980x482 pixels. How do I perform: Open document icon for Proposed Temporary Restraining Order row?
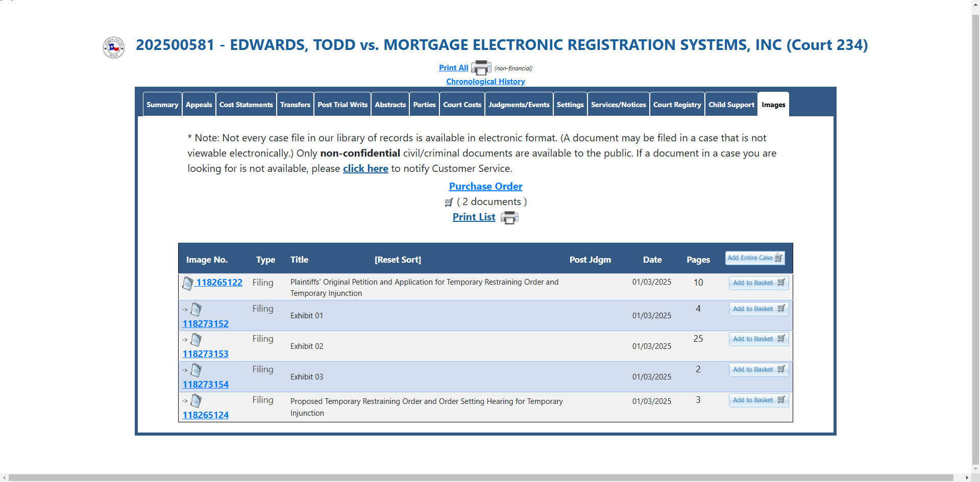pos(196,401)
